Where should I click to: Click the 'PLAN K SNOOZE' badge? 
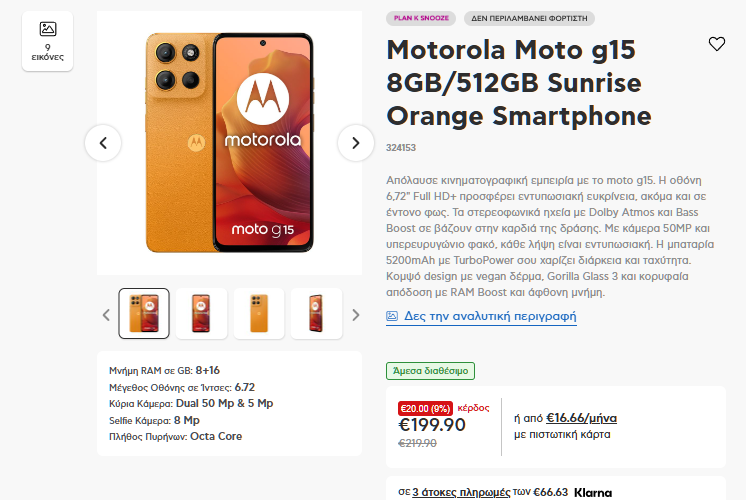[421, 18]
